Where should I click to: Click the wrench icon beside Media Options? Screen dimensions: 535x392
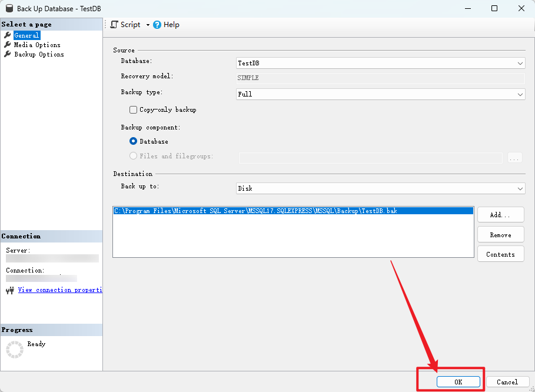click(8, 45)
